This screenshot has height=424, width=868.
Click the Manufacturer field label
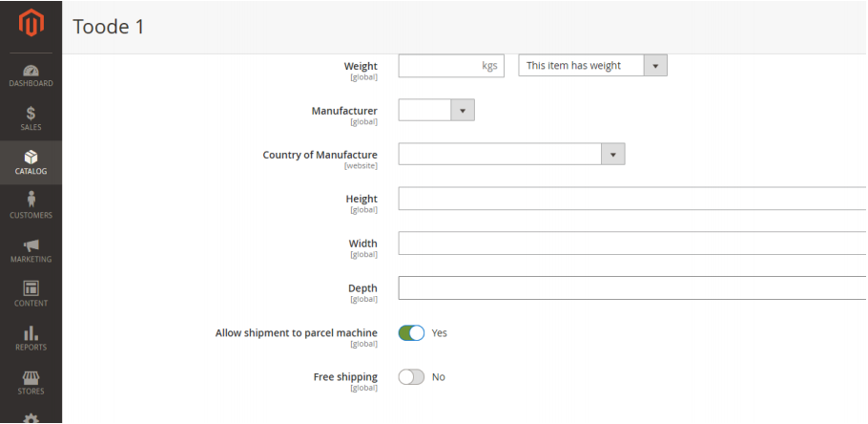tap(344, 111)
